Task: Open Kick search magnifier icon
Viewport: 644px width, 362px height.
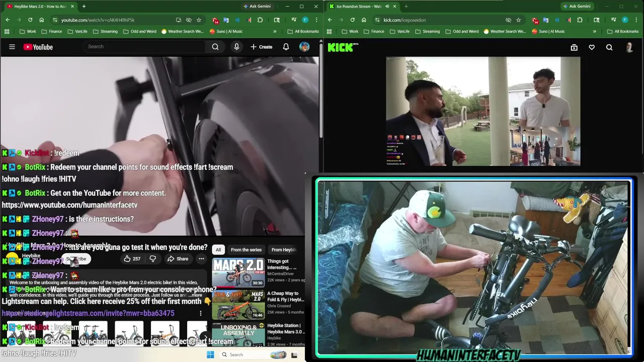Action: tap(609, 47)
